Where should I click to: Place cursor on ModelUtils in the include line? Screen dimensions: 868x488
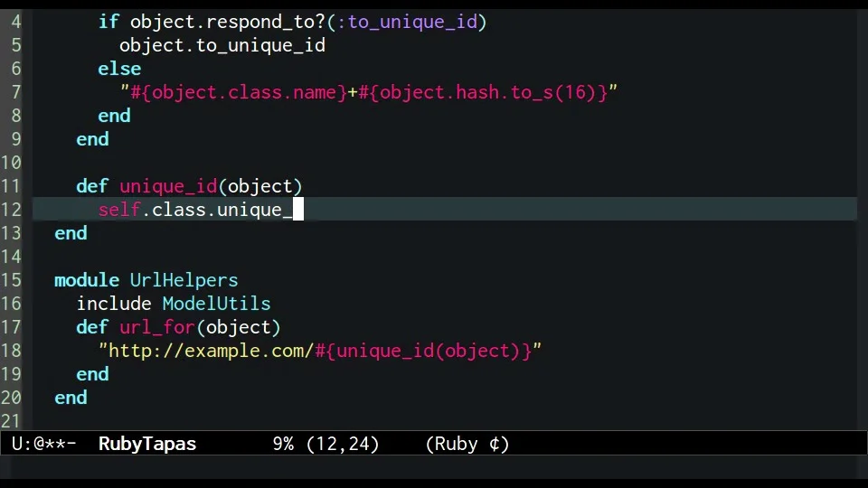pos(216,304)
